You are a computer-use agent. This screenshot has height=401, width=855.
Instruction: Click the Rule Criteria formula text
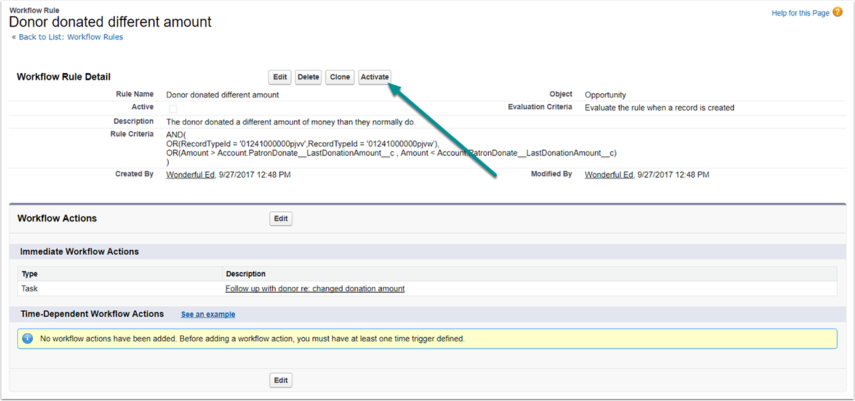tap(391, 148)
